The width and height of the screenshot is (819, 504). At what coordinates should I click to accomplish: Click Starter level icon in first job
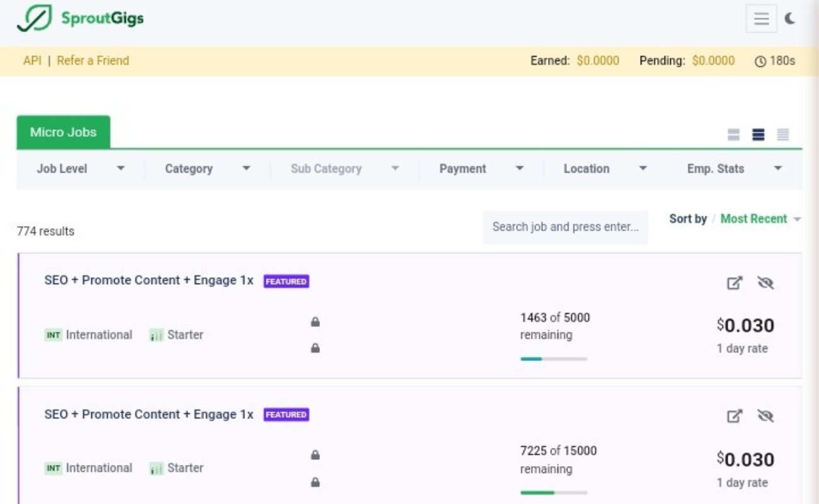[156, 335]
